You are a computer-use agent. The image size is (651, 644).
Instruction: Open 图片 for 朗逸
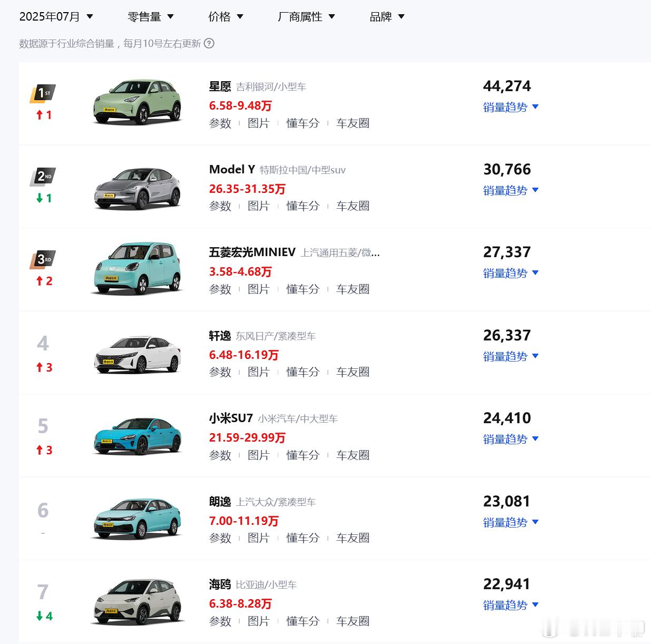coord(258,538)
